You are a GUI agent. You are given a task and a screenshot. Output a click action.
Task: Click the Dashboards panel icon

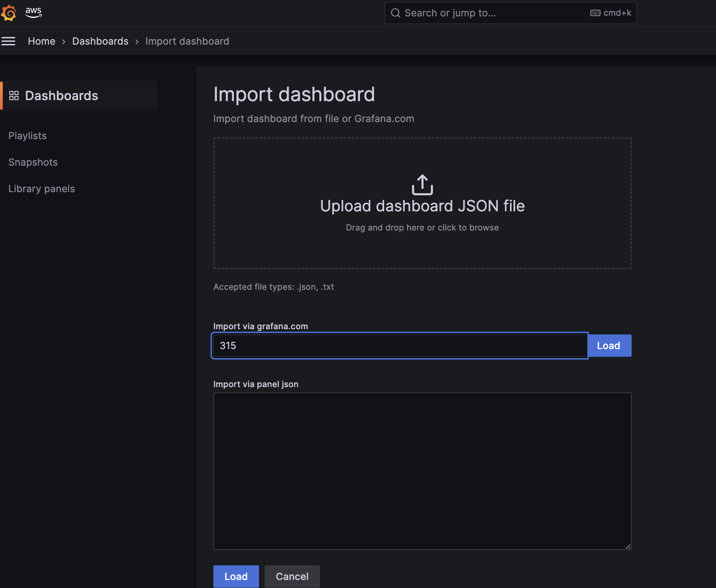point(14,95)
